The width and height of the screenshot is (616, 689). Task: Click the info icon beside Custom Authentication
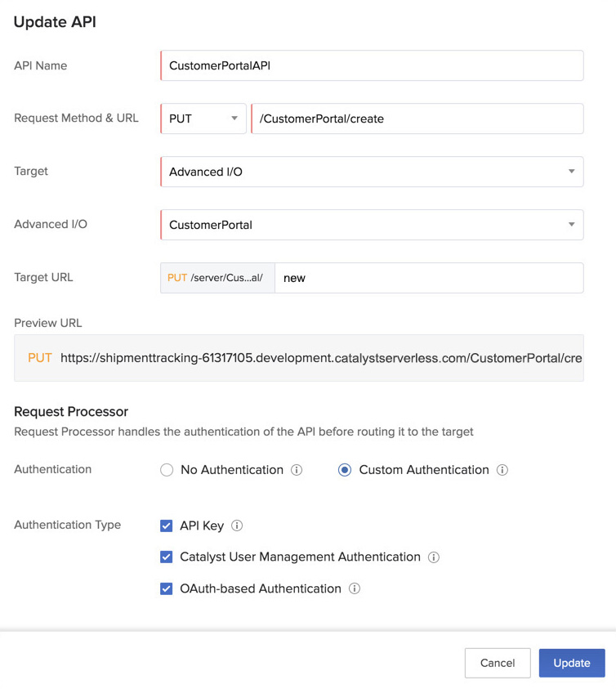click(501, 470)
